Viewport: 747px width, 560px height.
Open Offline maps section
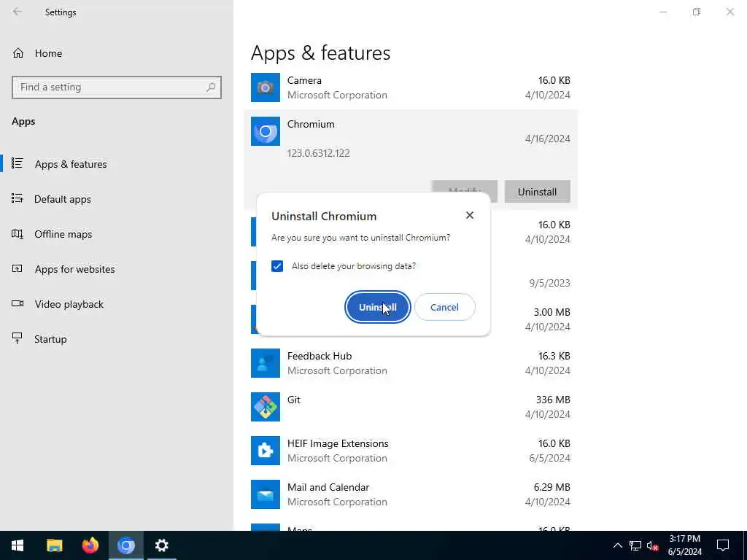[117, 234]
